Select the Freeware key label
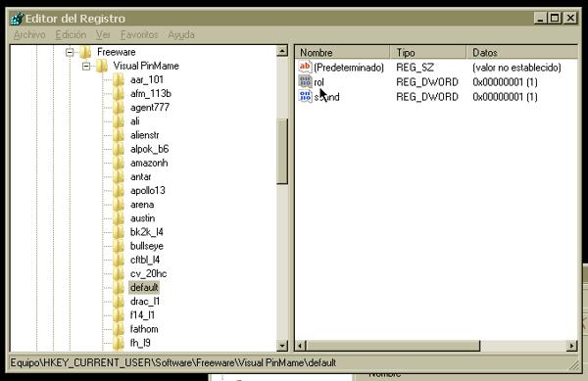588x381 pixels. point(117,52)
